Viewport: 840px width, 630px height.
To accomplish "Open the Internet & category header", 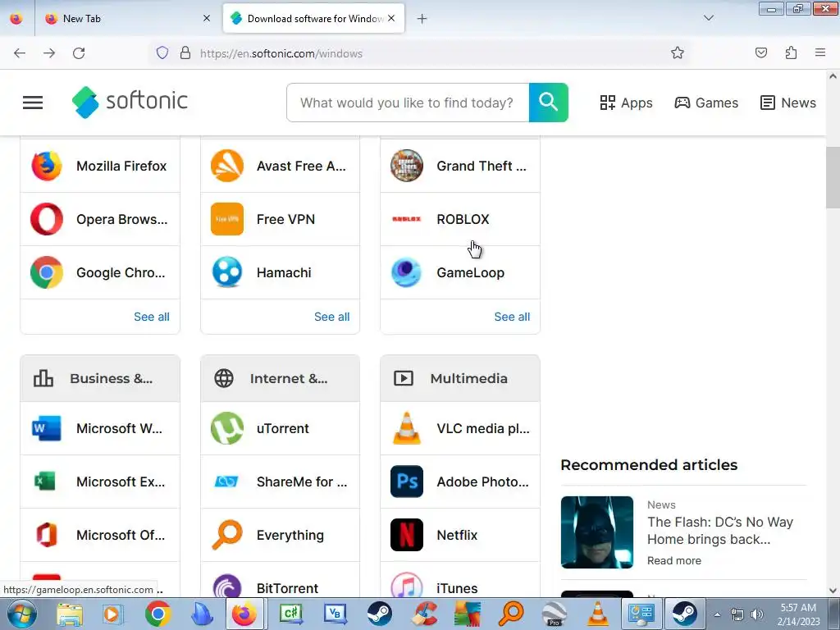I will click(281, 379).
